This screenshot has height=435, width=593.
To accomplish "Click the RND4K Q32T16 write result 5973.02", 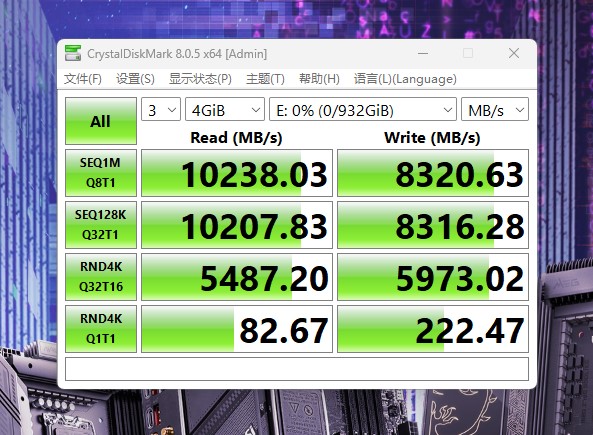I will [433, 277].
